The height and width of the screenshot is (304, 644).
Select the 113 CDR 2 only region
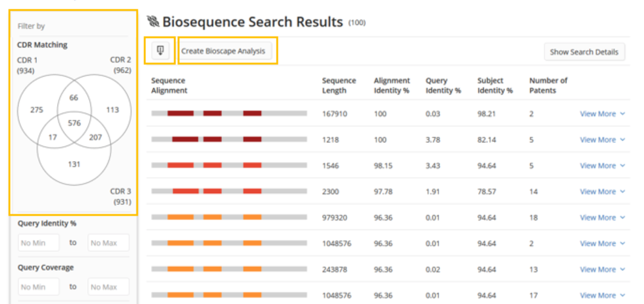112,110
